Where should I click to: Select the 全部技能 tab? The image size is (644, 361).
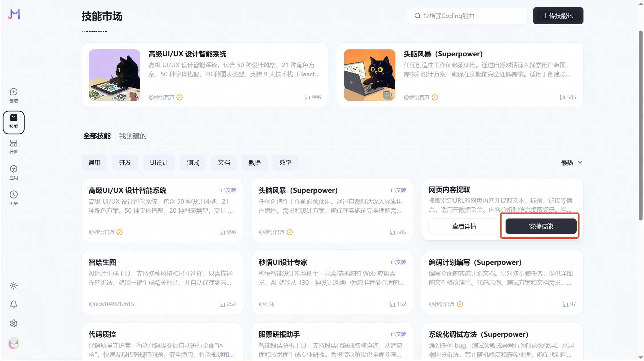(x=97, y=136)
